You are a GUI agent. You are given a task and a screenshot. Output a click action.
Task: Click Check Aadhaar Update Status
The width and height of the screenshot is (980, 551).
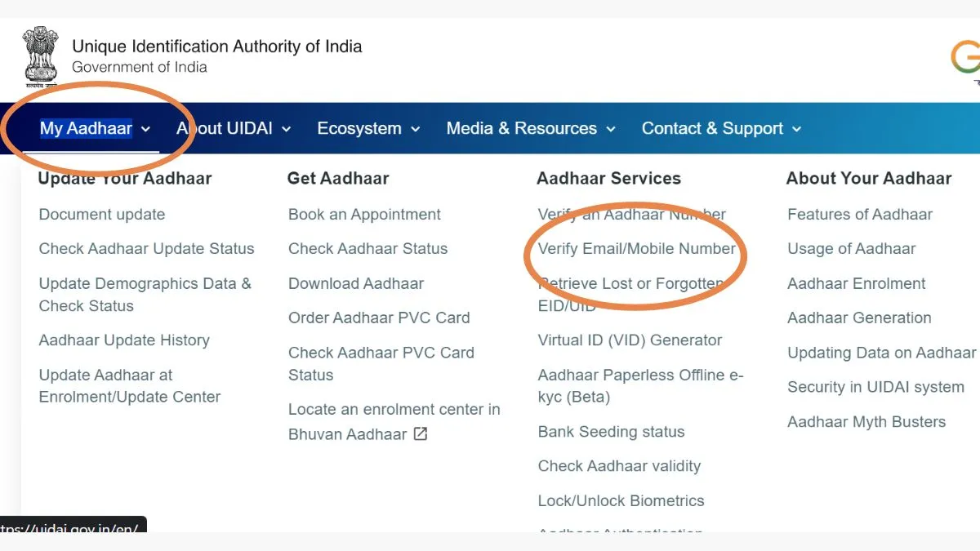coord(146,248)
